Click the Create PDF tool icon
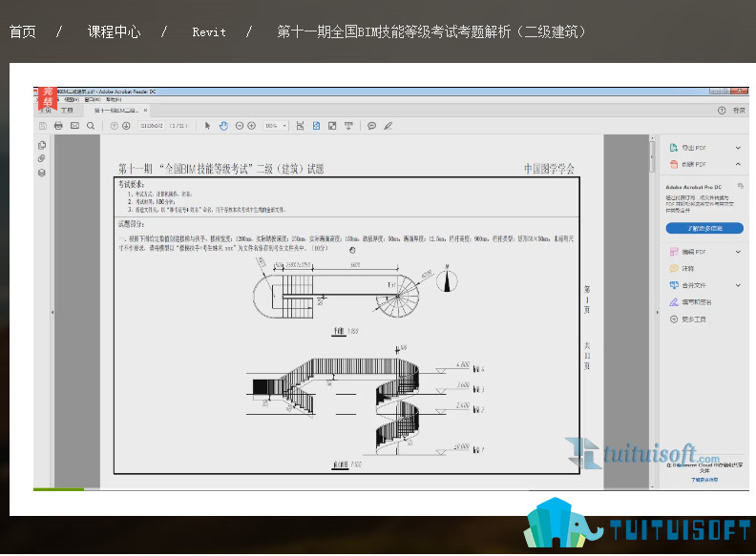Screen dimensions: 756x556 [674, 164]
